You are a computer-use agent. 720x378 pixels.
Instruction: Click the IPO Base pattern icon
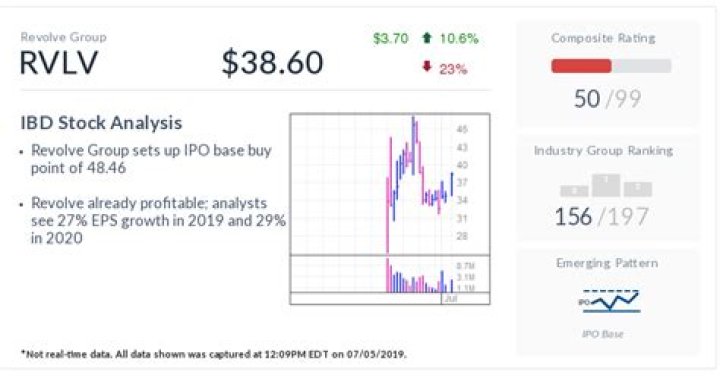click(x=609, y=301)
